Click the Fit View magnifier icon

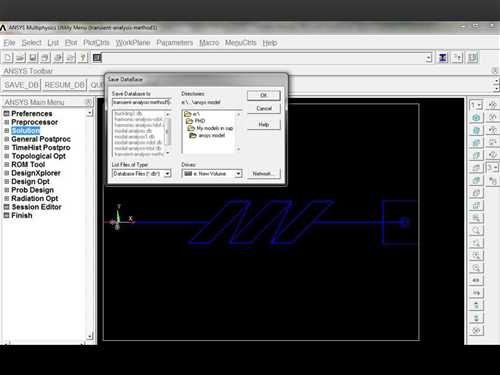(x=476, y=218)
